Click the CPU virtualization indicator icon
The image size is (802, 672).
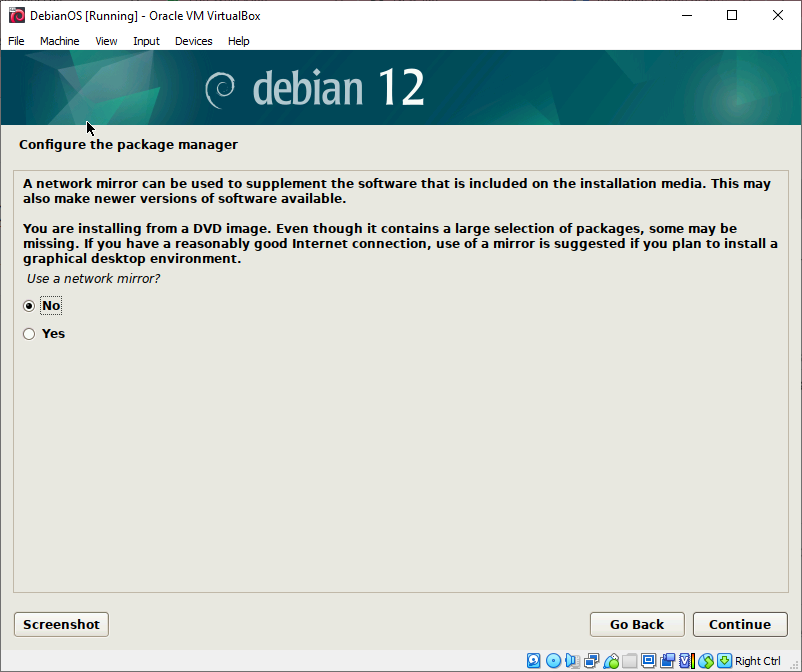pyautogui.click(x=687, y=661)
